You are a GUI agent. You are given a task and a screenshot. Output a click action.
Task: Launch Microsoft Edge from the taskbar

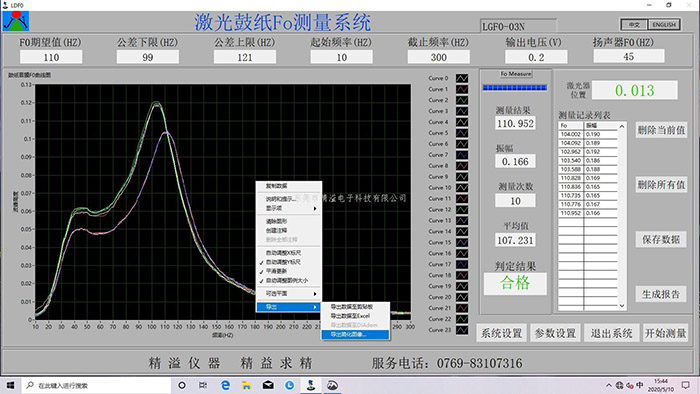click(225, 385)
